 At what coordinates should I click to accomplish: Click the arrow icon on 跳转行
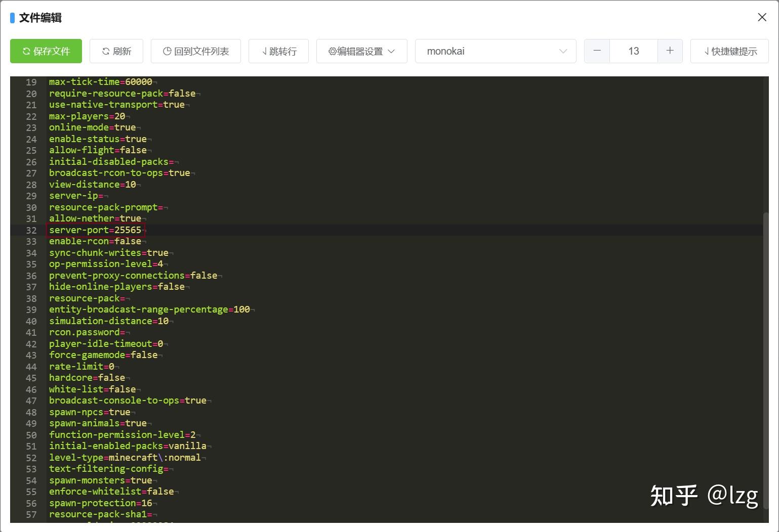[x=264, y=51]
